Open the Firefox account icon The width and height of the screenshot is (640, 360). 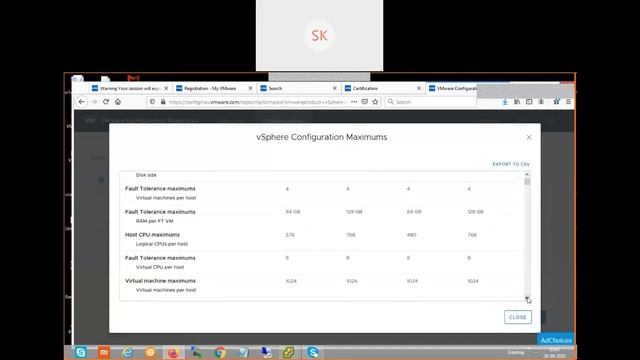[x=541, y=102]
